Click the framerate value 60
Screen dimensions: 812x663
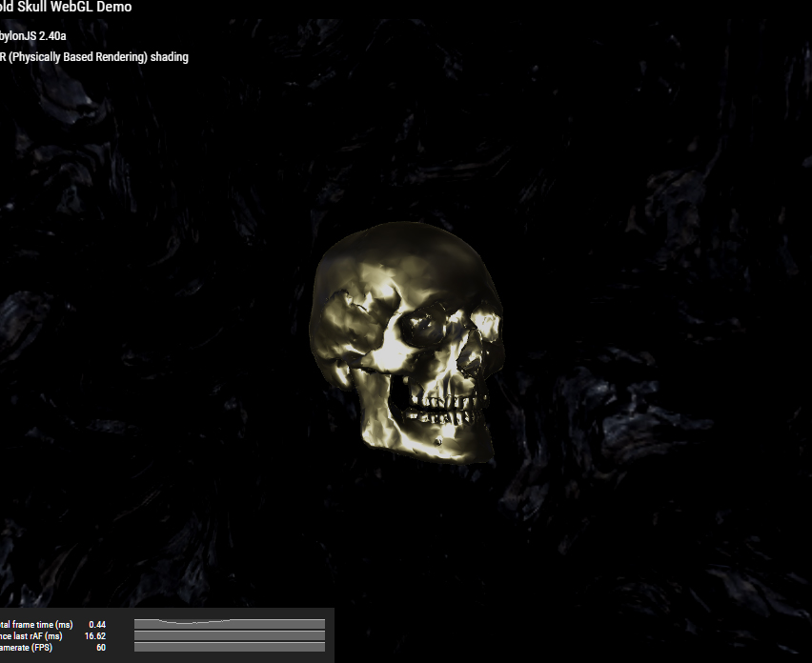tap(98, 648)
